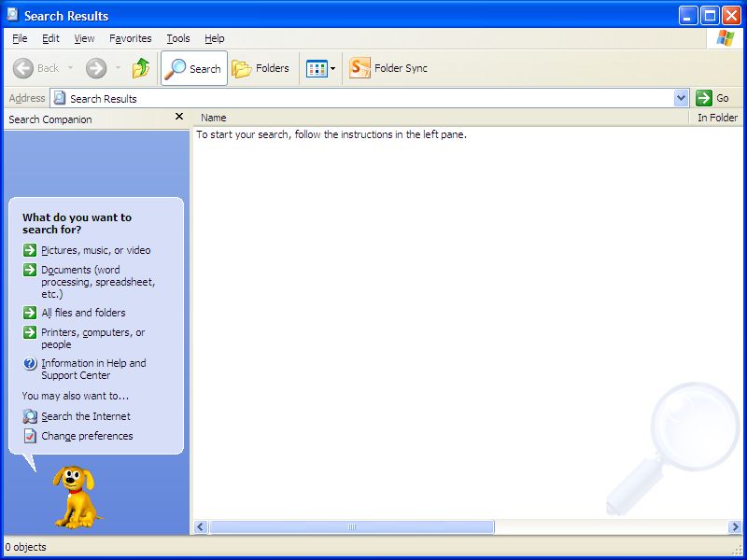Open the File menu
The width and height of the screenshot is (747, 560).
pos(20,38)
